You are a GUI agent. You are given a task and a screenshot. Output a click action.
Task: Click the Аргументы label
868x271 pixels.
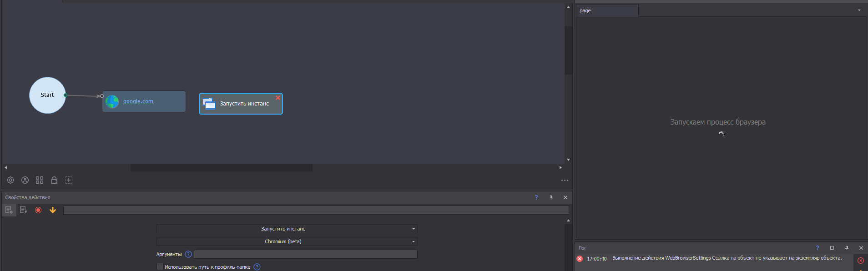tap(169, 254)
